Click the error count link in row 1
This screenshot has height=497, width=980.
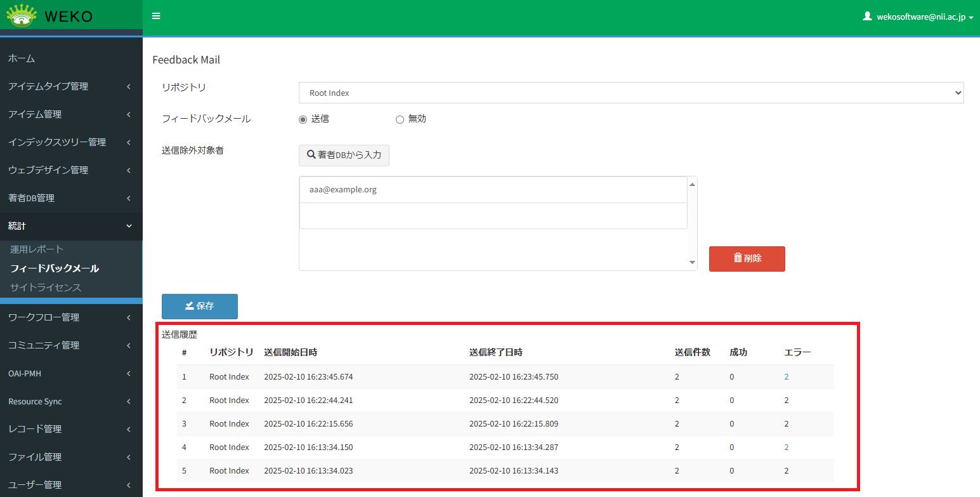coord(787,377)
